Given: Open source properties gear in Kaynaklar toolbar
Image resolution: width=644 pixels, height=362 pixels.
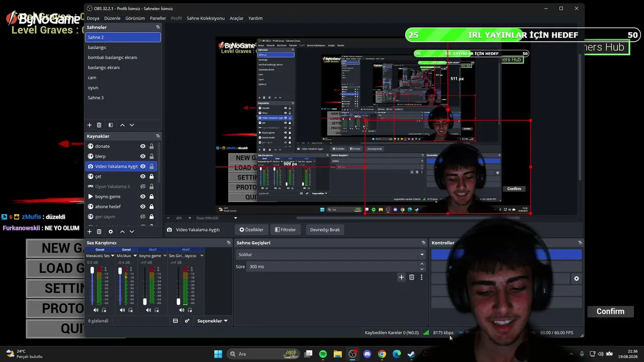Looking at the screenshot, I should 111,232.
